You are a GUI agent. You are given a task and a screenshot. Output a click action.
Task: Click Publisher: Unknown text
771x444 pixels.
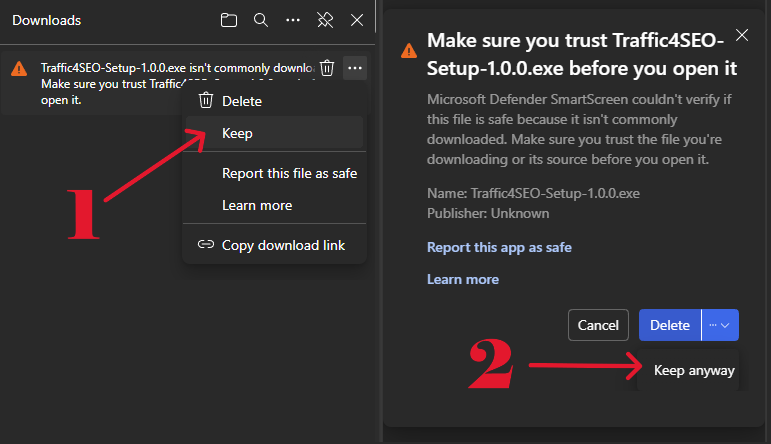[488, 213]
